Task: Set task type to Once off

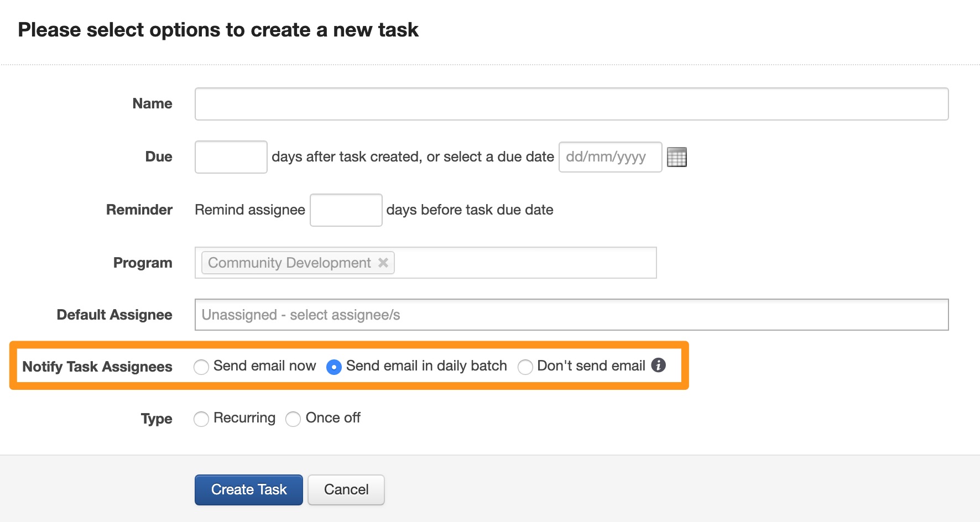Action: click(293, 419)
